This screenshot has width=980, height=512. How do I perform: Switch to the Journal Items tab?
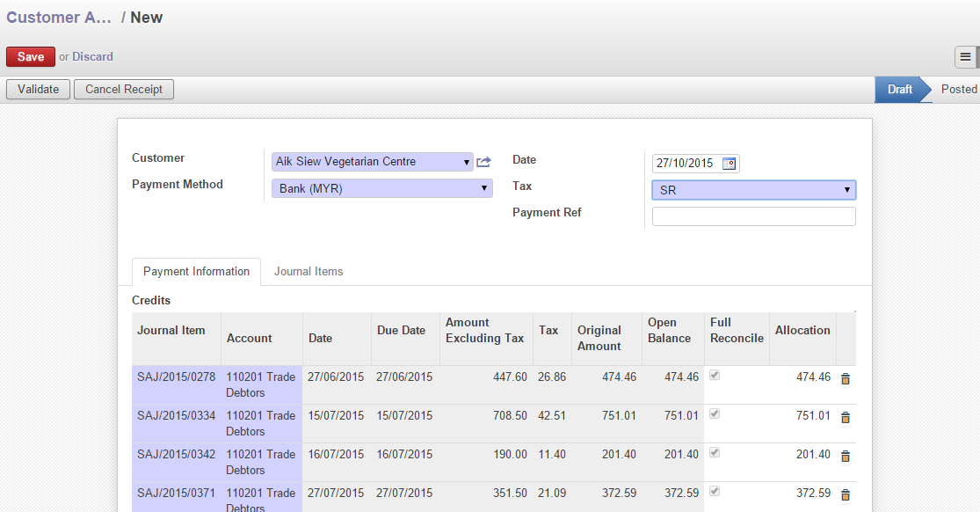[x=309, y=271]
